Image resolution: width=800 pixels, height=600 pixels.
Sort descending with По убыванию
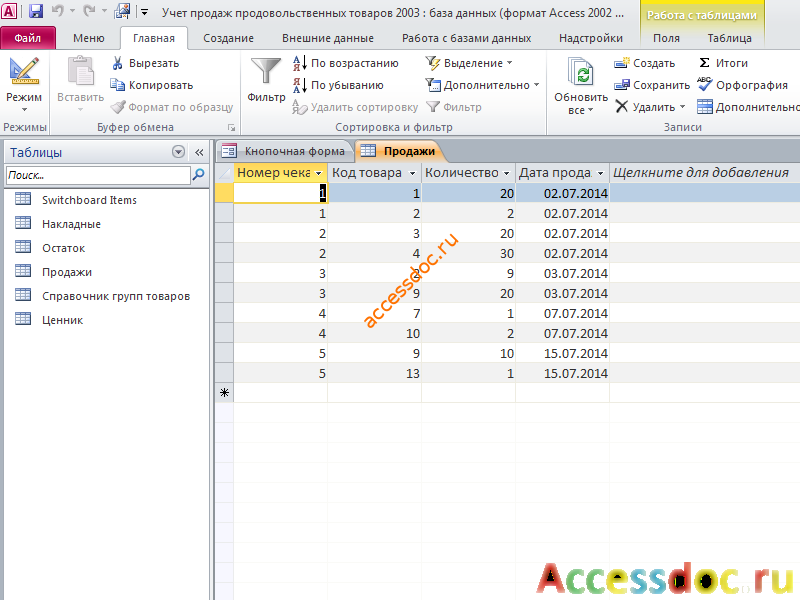[x=339, y=85]
